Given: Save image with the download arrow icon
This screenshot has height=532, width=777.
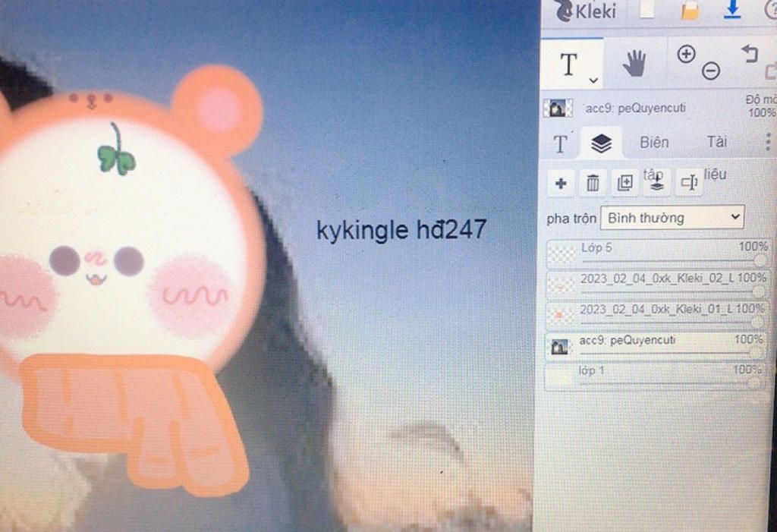Looking at the screenshot, I should (732, 9).
